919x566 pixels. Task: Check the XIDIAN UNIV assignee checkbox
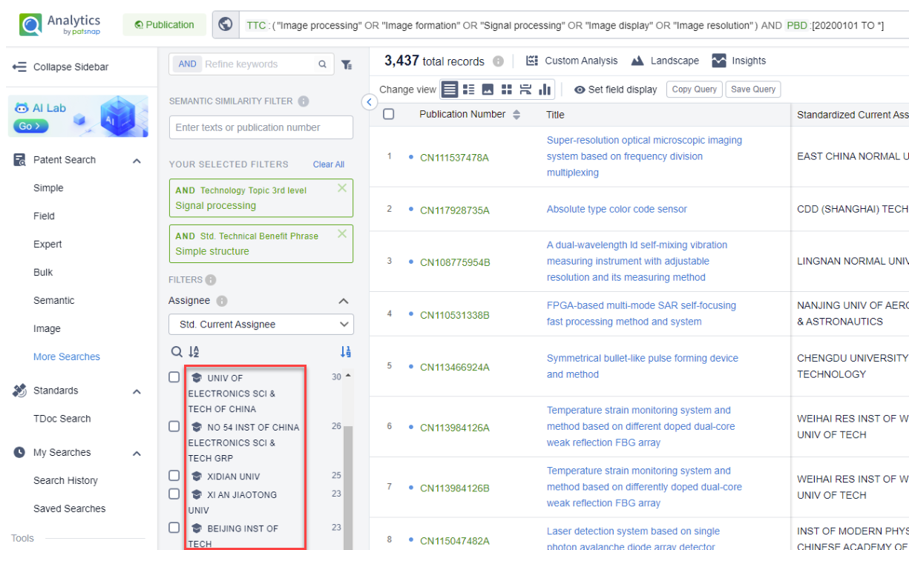[x=174, y=476]
